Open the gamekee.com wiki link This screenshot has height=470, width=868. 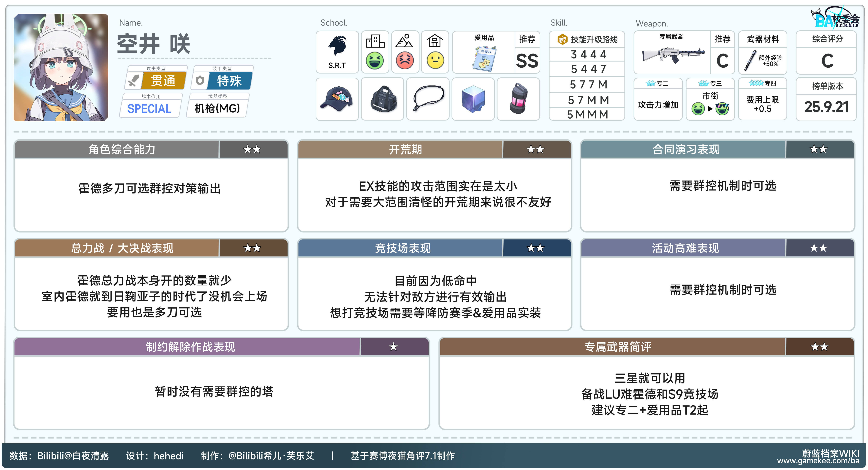818,461
